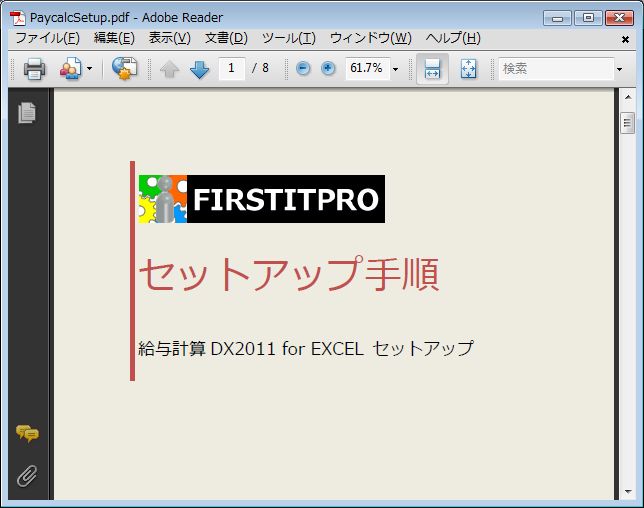The height and width of the screenshot is (508, 644).
Task: Open the 文書(D) menu
Action: coord(226,38)
